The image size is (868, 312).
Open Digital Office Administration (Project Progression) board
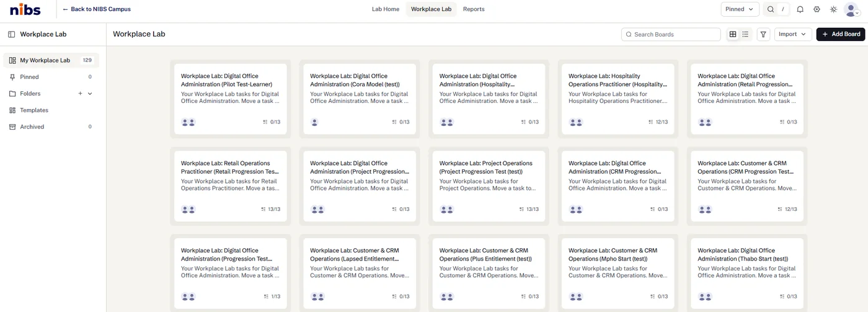click(360, 186)
